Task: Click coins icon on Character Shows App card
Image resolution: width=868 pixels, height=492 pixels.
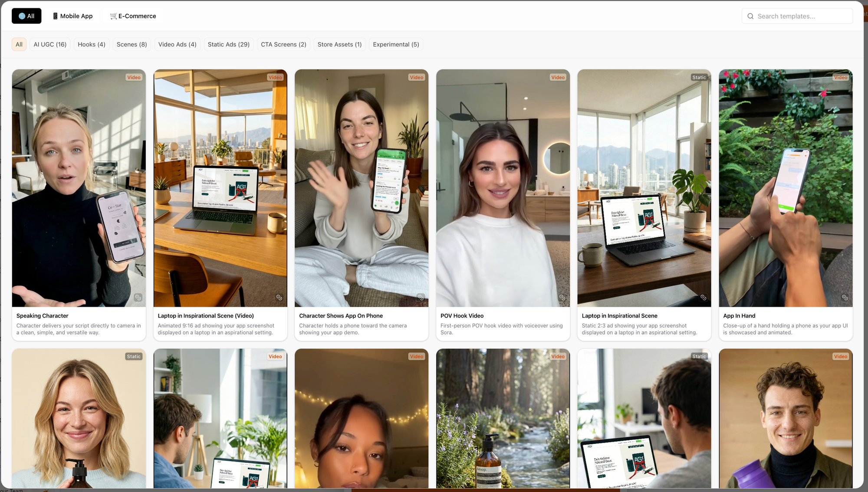Action: coord(421,297)
